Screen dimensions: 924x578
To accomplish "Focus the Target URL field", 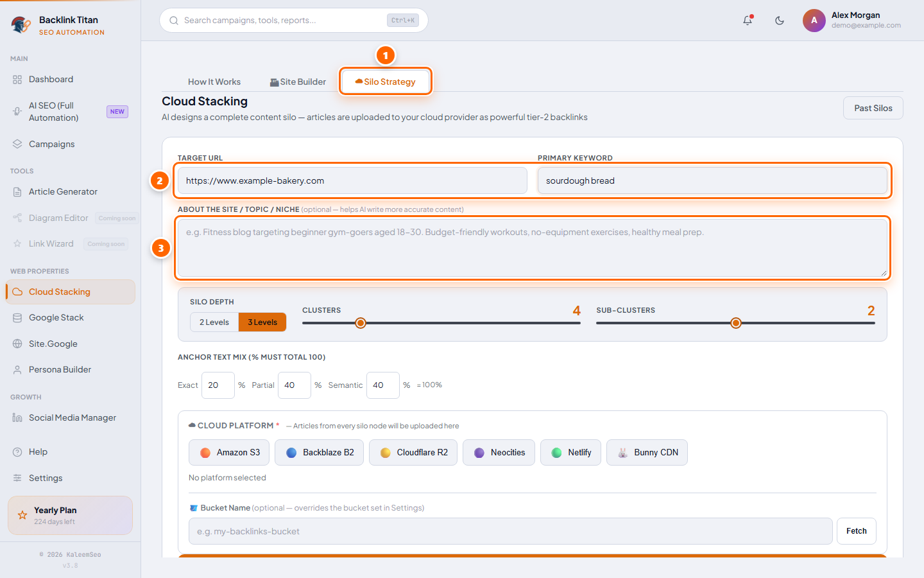I will 352,180.
